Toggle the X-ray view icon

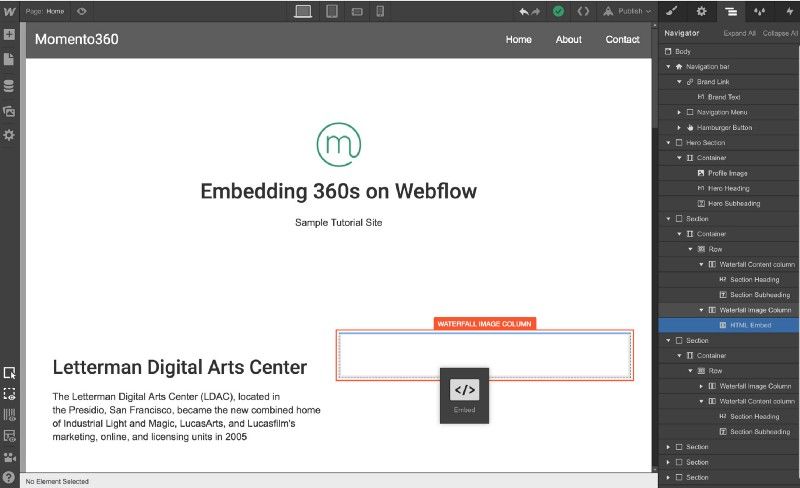point(9,394)
